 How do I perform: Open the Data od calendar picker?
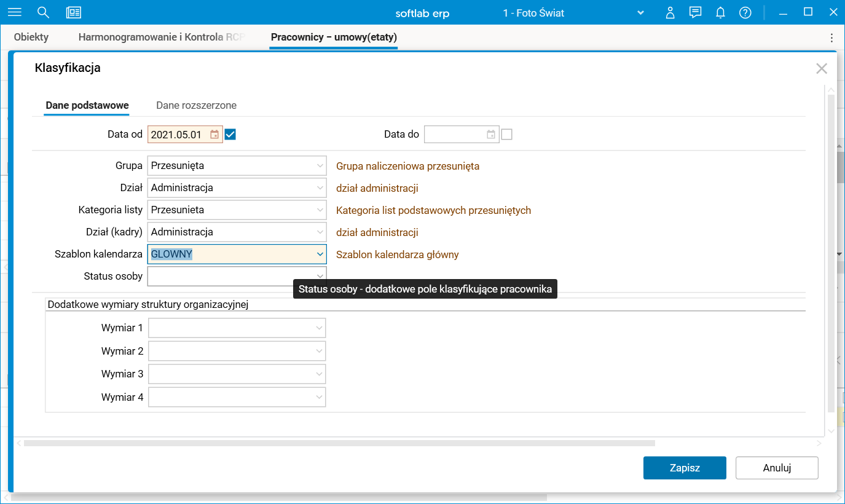point(214,135)
